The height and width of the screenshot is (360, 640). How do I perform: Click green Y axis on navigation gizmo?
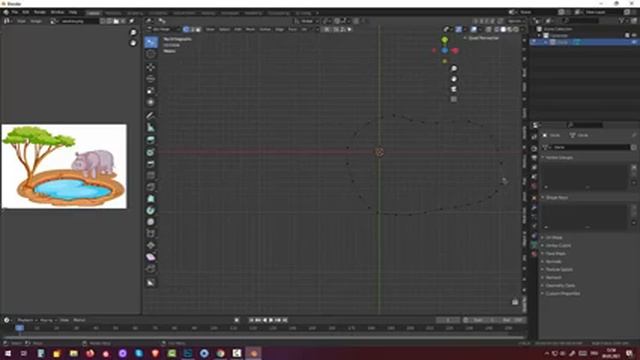coord(444,40)
